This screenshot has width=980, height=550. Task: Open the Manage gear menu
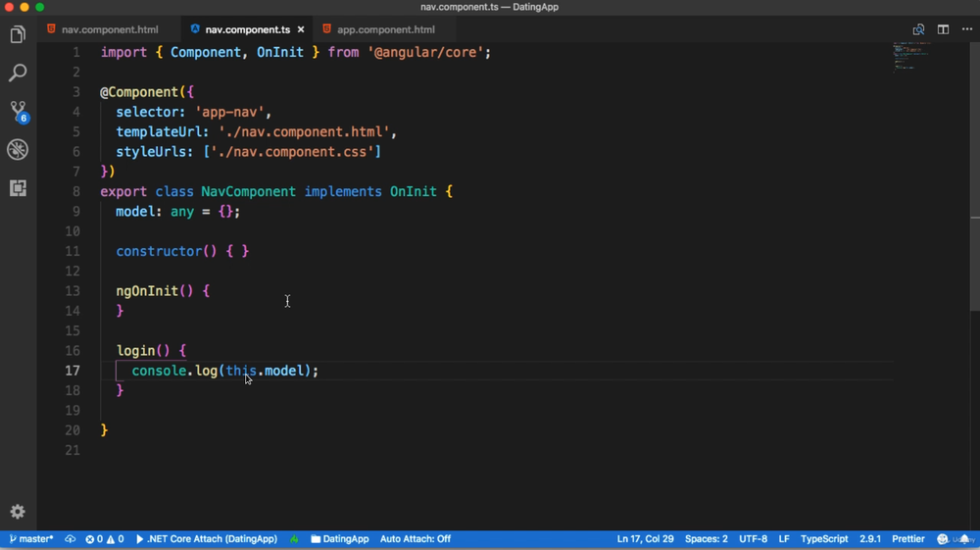18,512
